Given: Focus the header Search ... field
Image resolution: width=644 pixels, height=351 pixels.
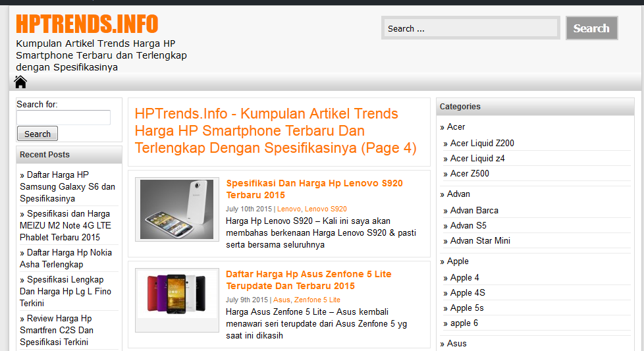Looking at the screenshot, I should [x=471, y=28].
